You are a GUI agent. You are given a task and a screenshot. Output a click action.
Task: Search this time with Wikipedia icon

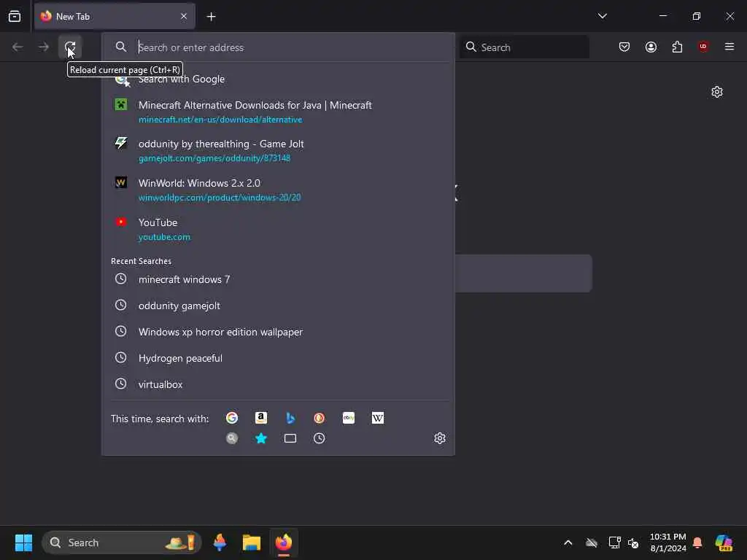click(378, 418)
